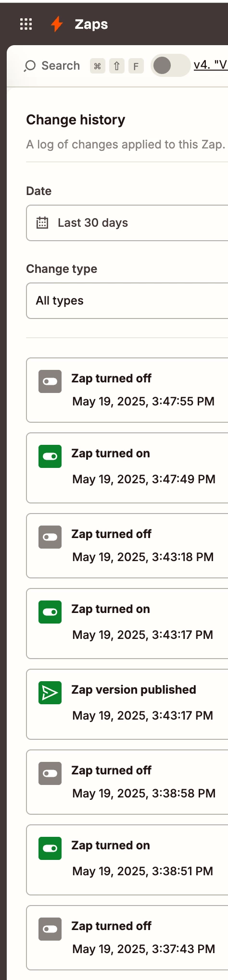Focus the Search field
Viewport: 228px width, 980px height.
coord(52,66)
